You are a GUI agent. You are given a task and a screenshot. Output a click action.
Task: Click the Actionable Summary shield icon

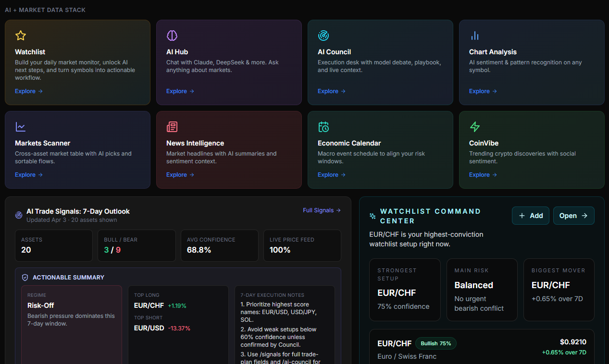[25, 278]
